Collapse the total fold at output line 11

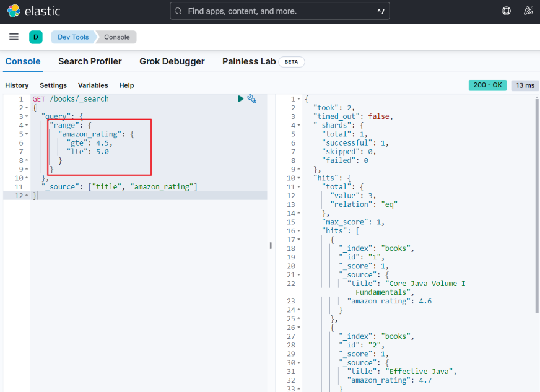tap(299, 186)
